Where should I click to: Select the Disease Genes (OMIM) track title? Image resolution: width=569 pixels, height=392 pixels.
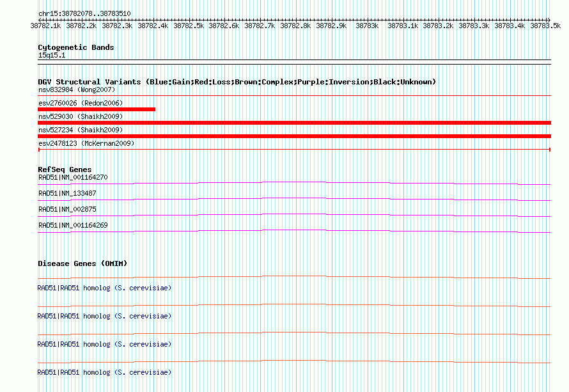click(x=82, y=263)
